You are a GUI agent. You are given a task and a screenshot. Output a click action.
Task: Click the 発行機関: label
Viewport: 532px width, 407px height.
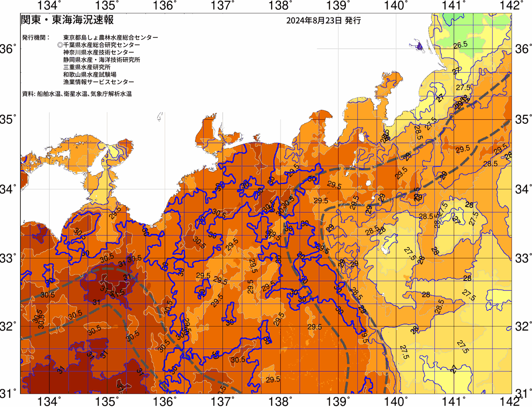pyautogui.click(x=36, y=37)
